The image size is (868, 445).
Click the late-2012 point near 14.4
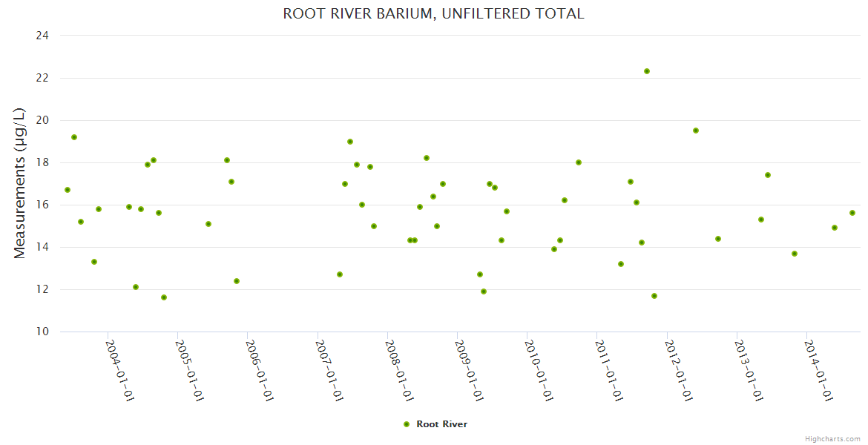click(x=718, y=239)
